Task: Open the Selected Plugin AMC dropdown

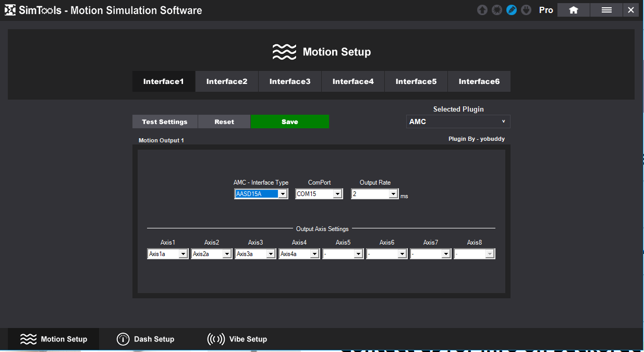Action: (x=458, y=122)
